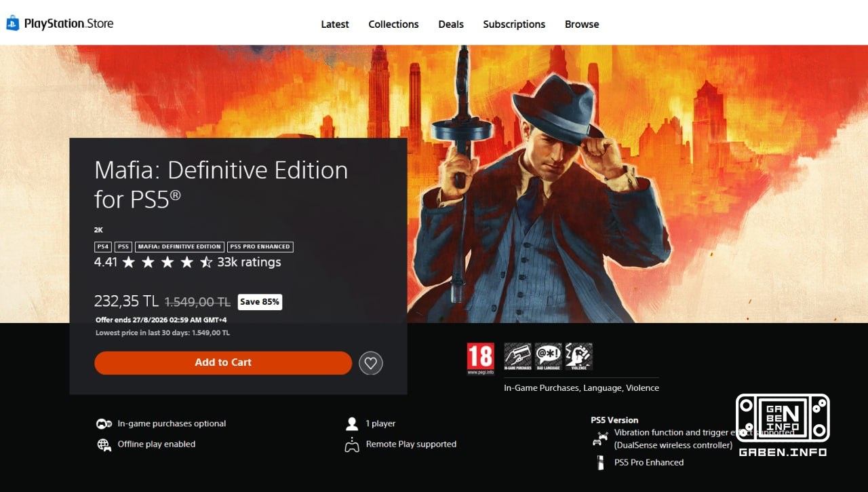Click the offline play enabled icon
Screen dimensions: 868x492
pos(104,444)
